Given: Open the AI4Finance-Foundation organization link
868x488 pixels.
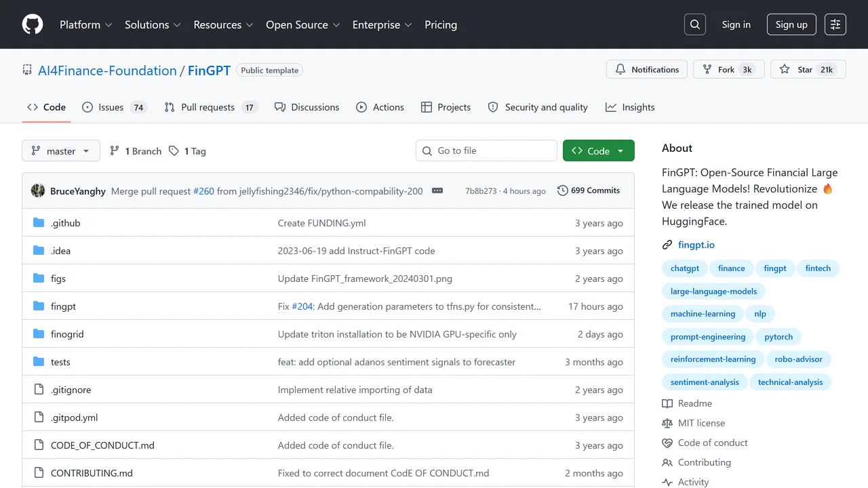Looking at the screenshot, I should coord(107,70).
